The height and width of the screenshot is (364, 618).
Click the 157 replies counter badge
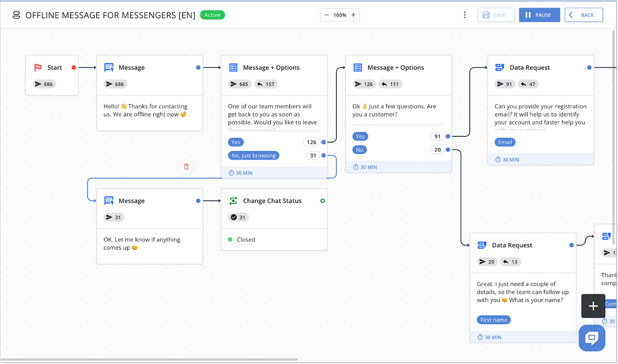[x=266, y=84]
